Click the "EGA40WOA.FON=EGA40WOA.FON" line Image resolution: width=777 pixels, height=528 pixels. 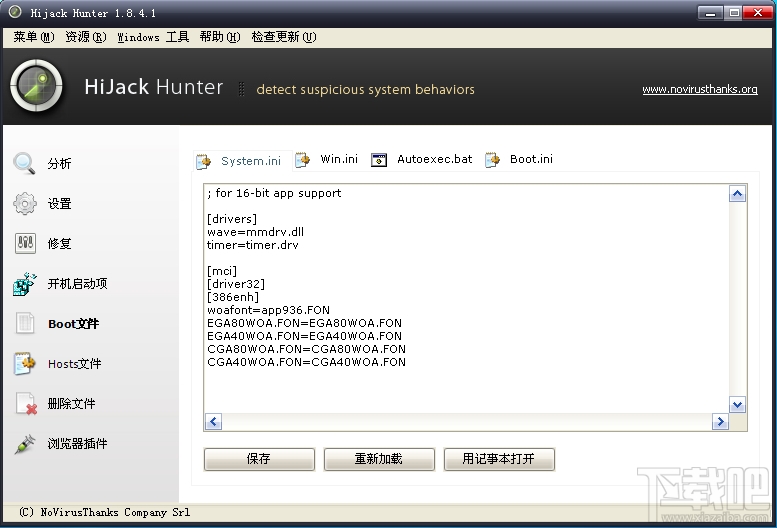point(305,336)
